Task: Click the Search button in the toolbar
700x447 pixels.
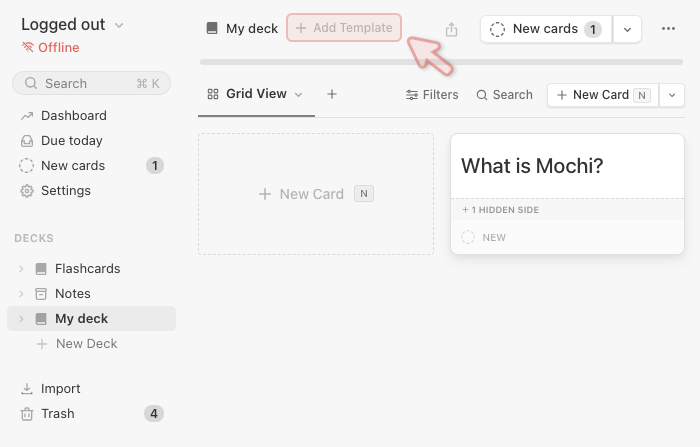Action: point(504,95)
